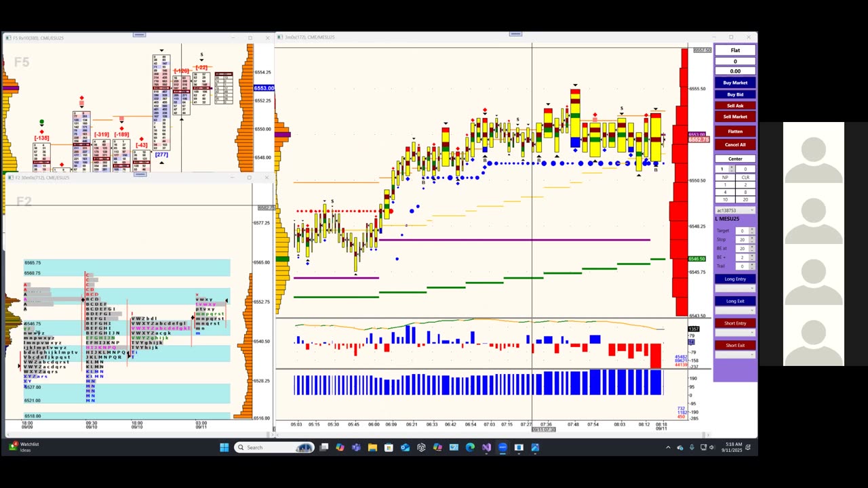Open the clock showing 5:18 AM

(732, 447)
